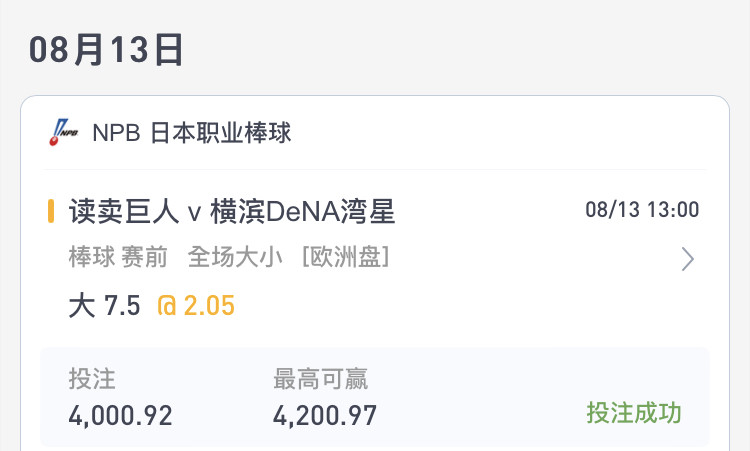The width and height of the screenshot is (750, 451).
Task: Select the 08月13日 date heading
Action: tap(106, 50)
